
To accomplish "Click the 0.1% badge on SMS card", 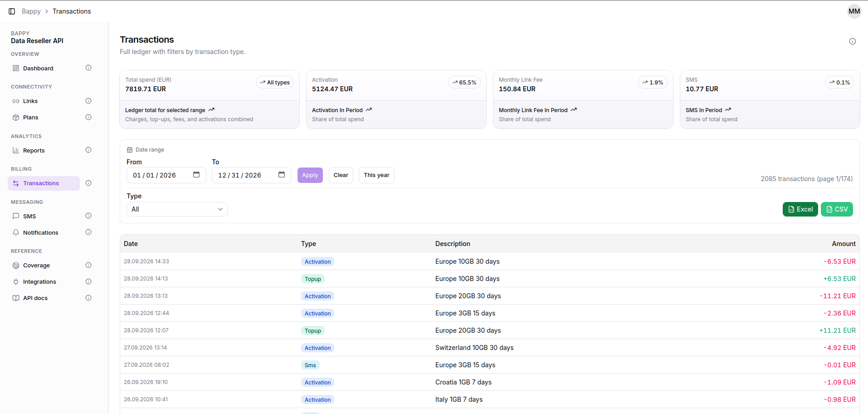I will (840, 82).
